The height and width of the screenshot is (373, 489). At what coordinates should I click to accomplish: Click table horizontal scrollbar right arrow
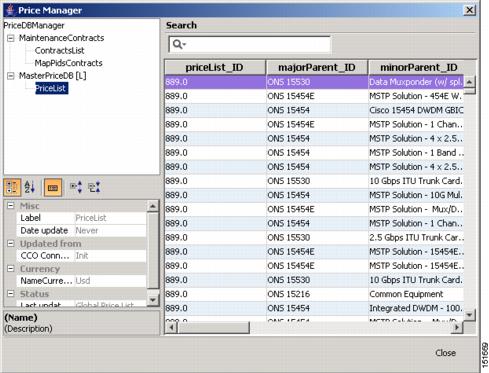(457, 328)
